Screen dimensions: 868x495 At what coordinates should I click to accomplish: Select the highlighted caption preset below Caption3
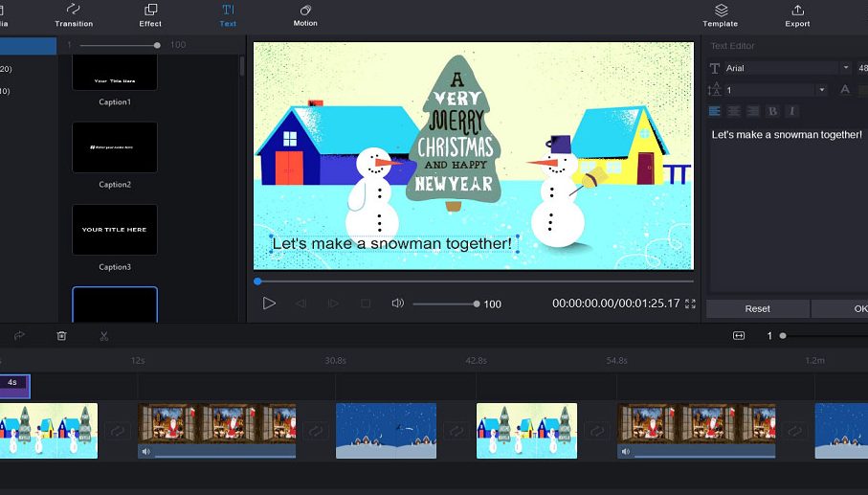point(115,304)
